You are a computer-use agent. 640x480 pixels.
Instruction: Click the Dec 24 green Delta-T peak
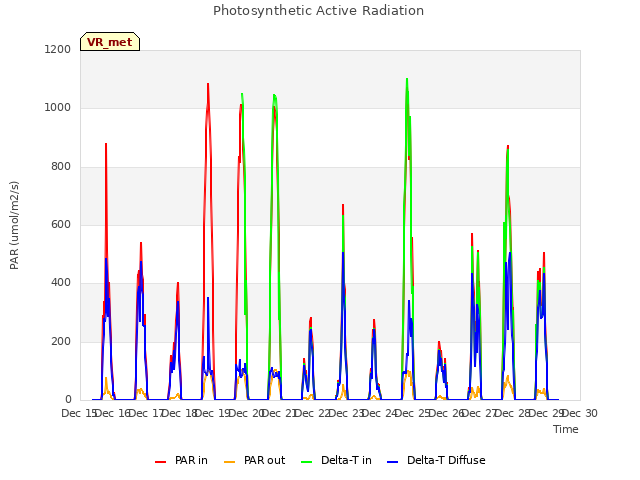pyautogui.click(x=407, y=79)
